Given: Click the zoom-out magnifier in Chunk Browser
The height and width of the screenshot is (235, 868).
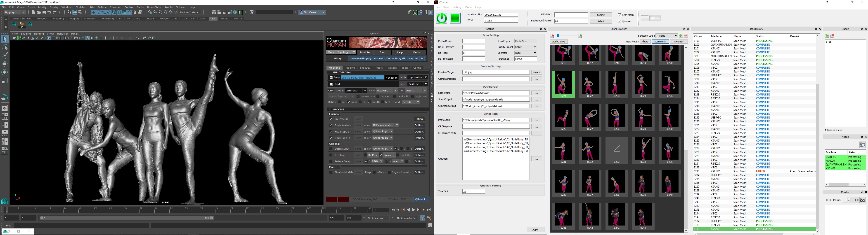Looking at the screenshot, I should coord(552,36).
